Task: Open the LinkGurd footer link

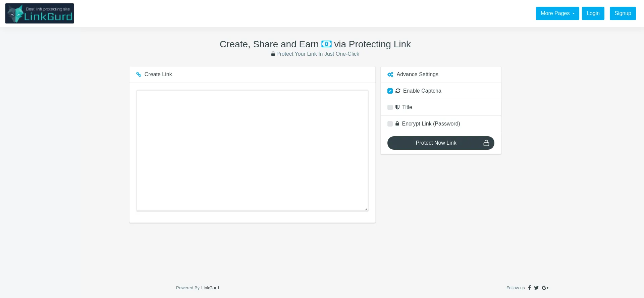Action: [x=210, y=288]
